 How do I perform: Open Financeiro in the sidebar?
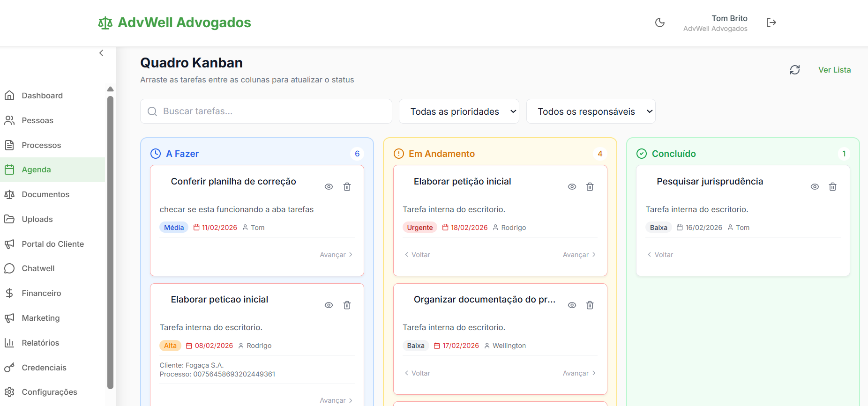coord(52,293)
